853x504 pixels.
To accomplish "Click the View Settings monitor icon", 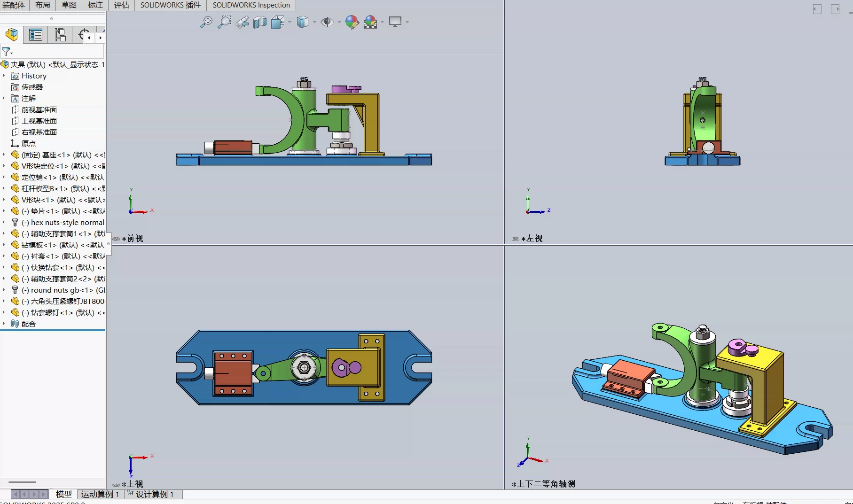I will click(x=395, y=22).
